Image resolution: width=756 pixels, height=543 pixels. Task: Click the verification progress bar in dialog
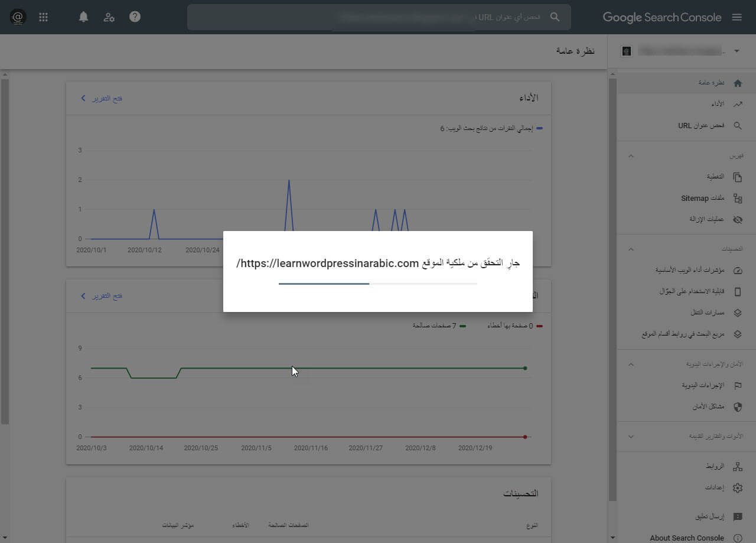378,284
